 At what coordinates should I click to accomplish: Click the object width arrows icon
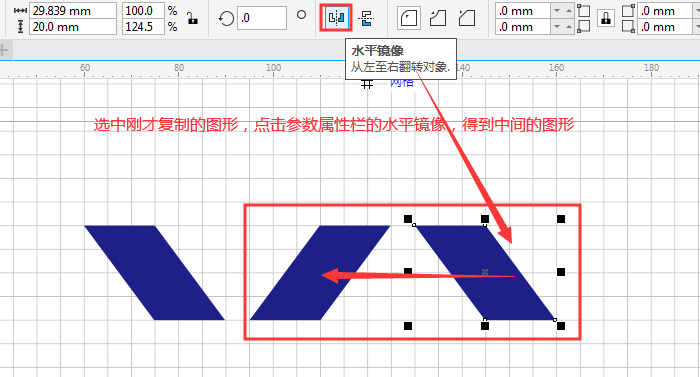click(21, 10)
